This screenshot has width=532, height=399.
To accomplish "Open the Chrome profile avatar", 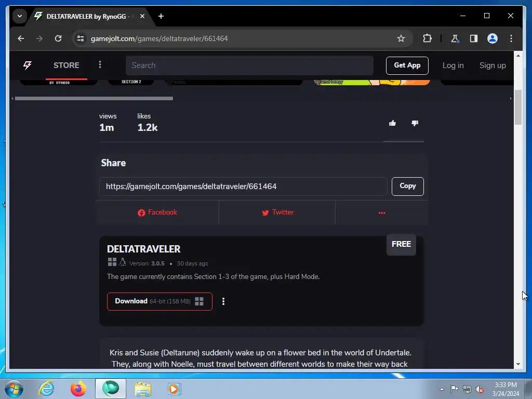I will point(493,38).
